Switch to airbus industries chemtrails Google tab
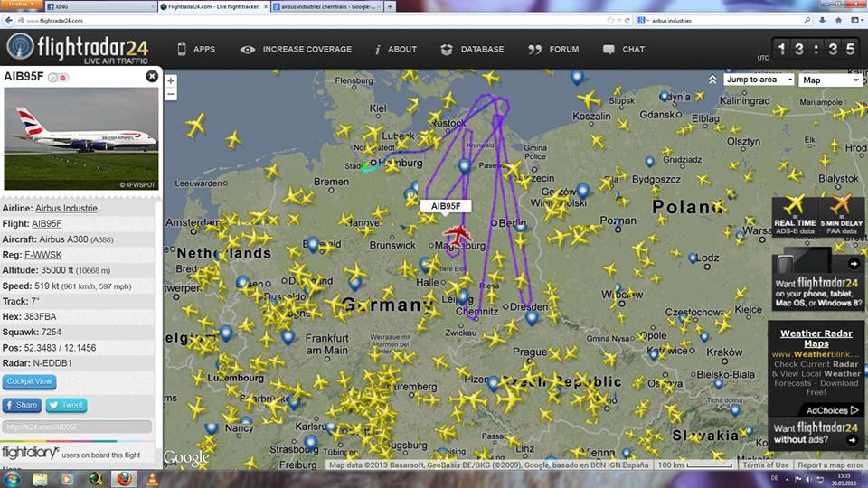 point(326,6)
